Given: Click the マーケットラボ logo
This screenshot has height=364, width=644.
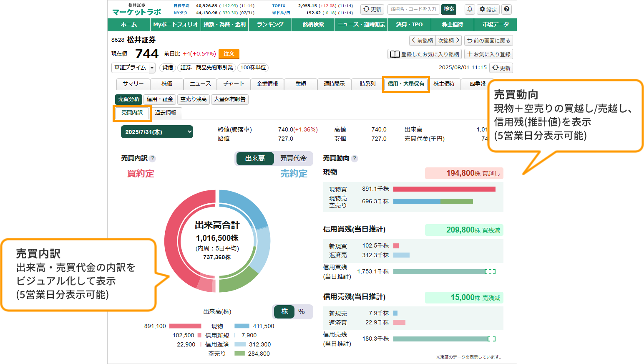Looking at the screenshot, I should pyautogui.click(x=136, y=10).
